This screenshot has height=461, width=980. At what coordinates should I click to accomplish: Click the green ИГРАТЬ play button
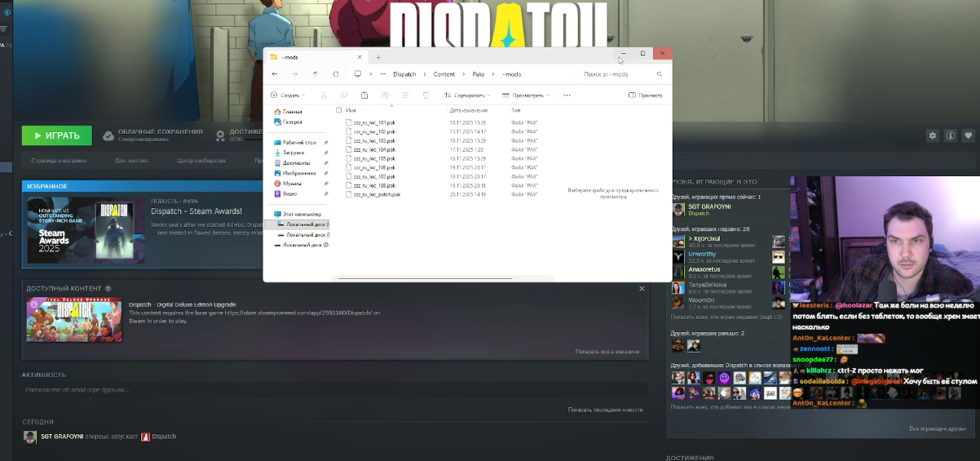point(57,135)
